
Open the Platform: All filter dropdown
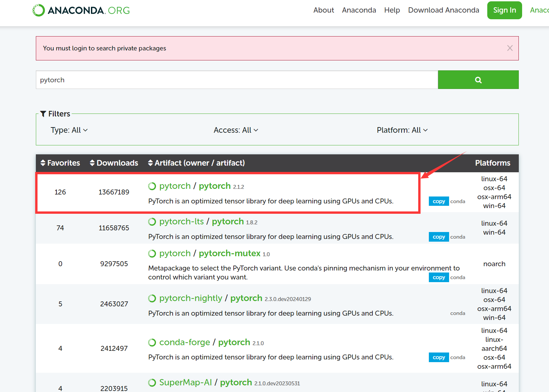click(x=402, y=130)
